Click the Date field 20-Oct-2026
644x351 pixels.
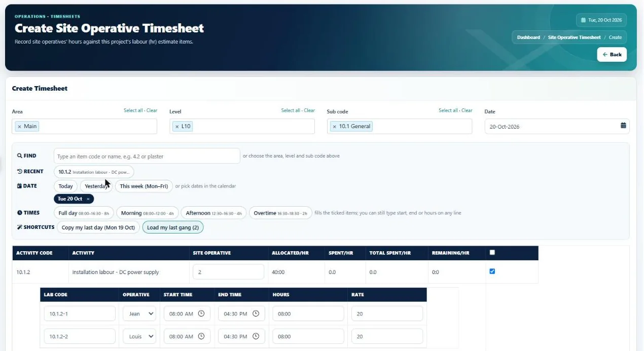point(557,126)
